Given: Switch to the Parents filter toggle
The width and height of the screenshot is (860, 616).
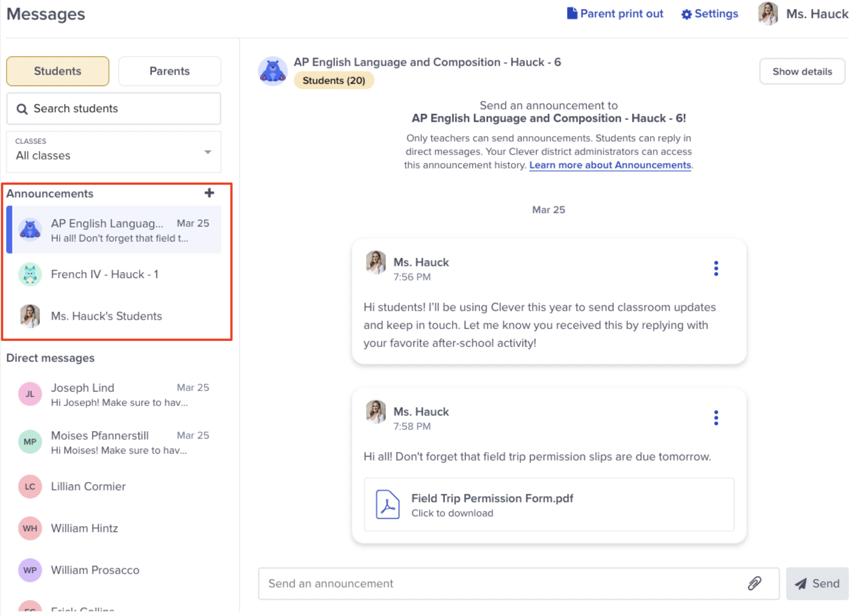Looking at the screenshot, I should click(x=169, y=71).
